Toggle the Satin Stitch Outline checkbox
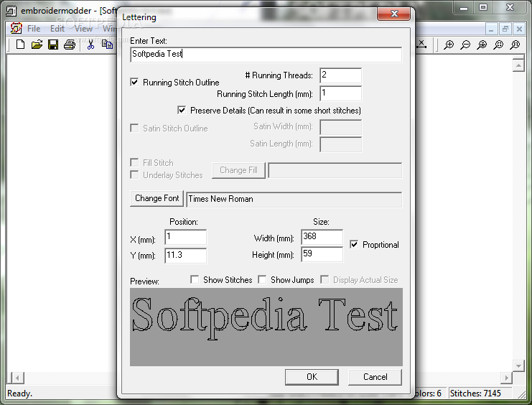This screenshot has width=532, height=405. pos(134,128)
